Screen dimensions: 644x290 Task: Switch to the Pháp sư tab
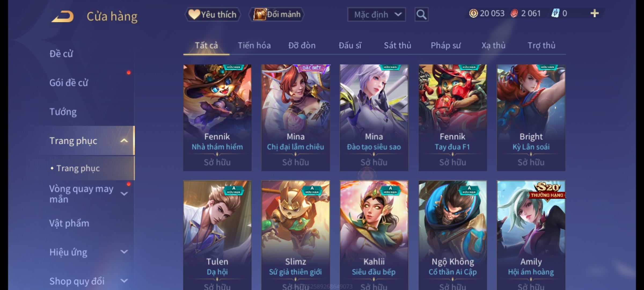pyautogui.click(x=446, y=45)
